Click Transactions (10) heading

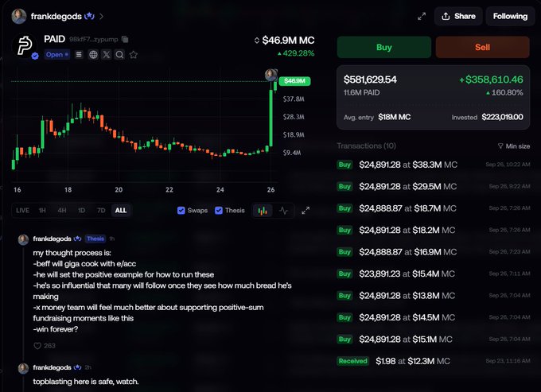367,146
